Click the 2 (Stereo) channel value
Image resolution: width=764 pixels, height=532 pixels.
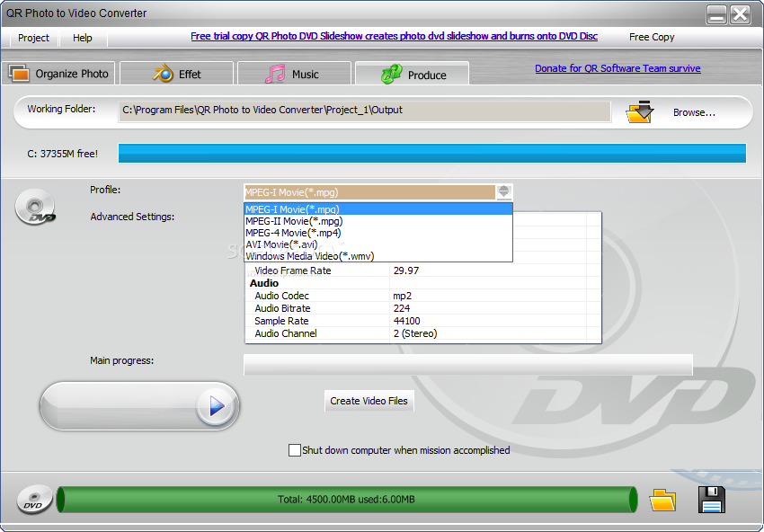415,333
